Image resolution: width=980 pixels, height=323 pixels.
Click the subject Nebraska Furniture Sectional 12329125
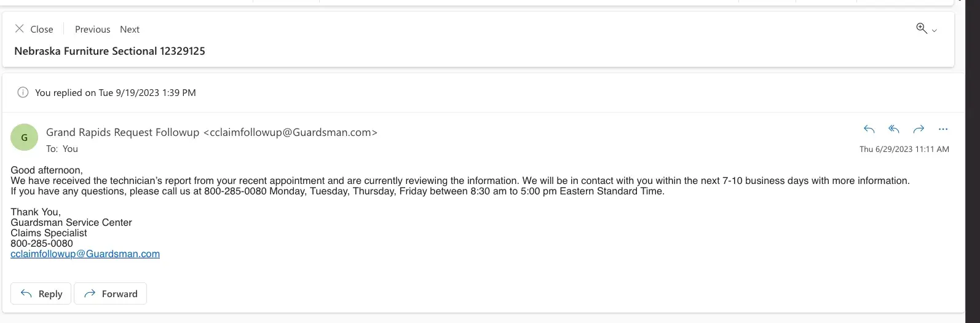[109, 51]
